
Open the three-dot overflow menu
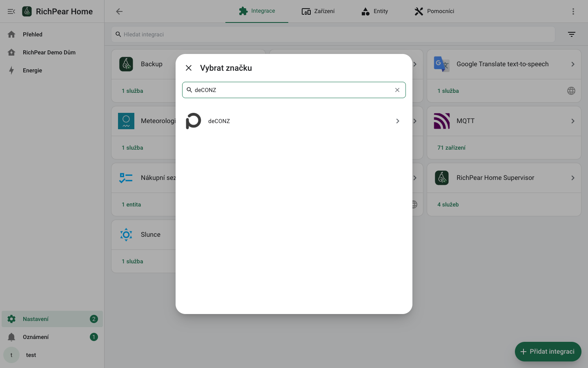click(x=573, y=11)
